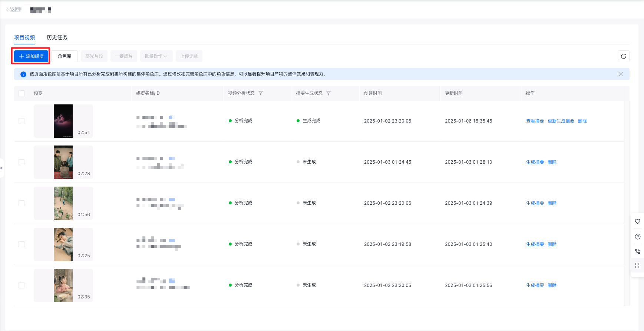
Task: Switch to the 历史任务 tab
Action: click(x=57, y=37)
